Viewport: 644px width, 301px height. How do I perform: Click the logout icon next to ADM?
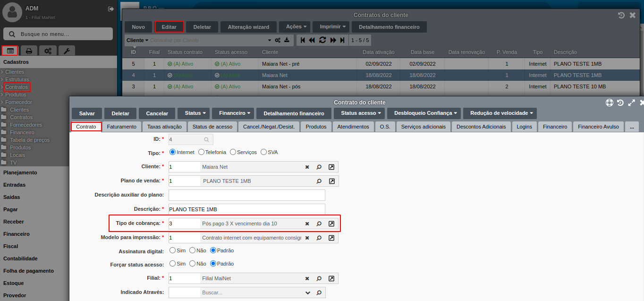(111, 9)
